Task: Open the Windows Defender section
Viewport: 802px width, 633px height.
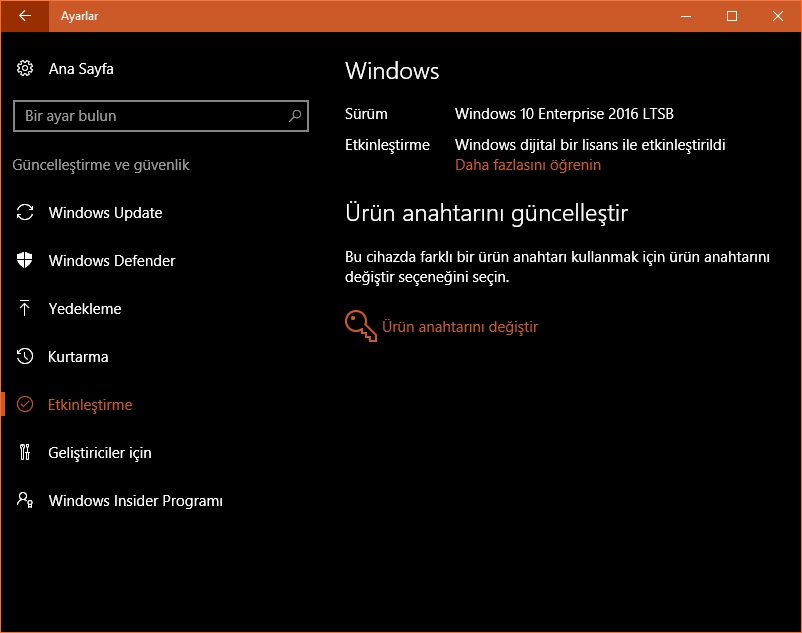Action: click(x=112, y=261)
